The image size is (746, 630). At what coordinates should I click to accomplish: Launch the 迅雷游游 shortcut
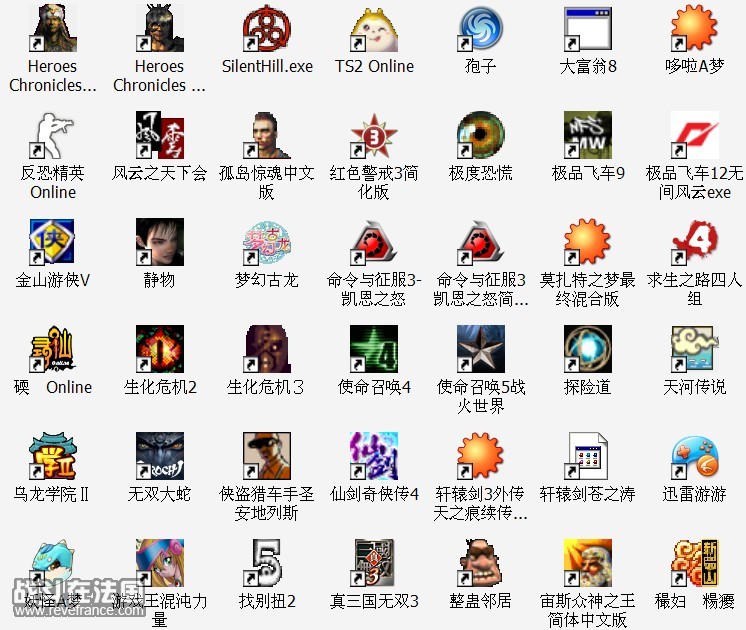tap(695, 456)
